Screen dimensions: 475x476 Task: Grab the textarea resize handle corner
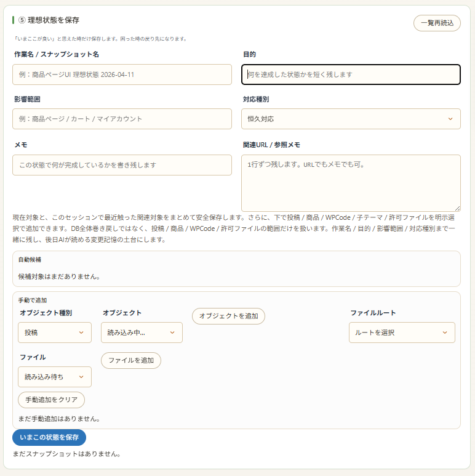(x=457, y=208)
